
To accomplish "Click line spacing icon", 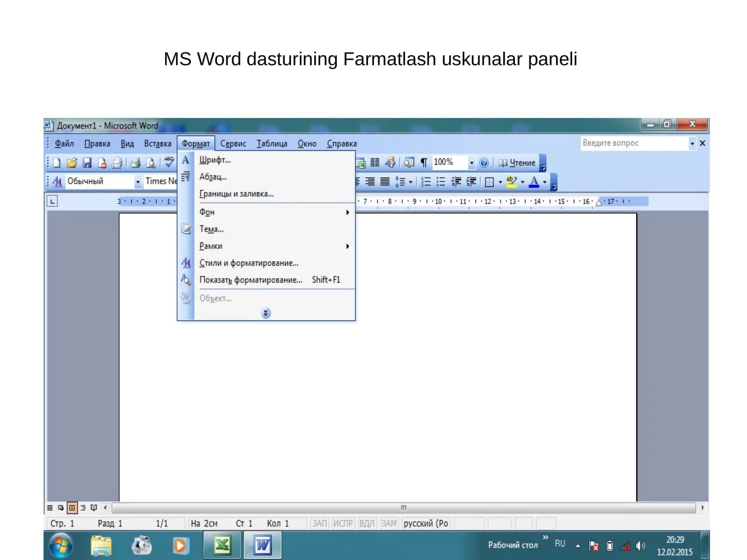I will [x=400, y=182].
